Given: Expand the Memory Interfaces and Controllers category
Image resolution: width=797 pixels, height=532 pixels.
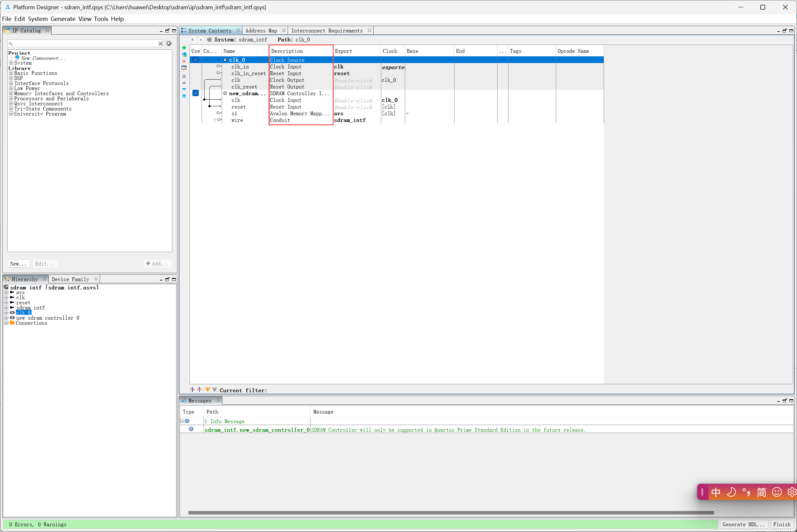Looking at the screenshot, I should [11, 93].
